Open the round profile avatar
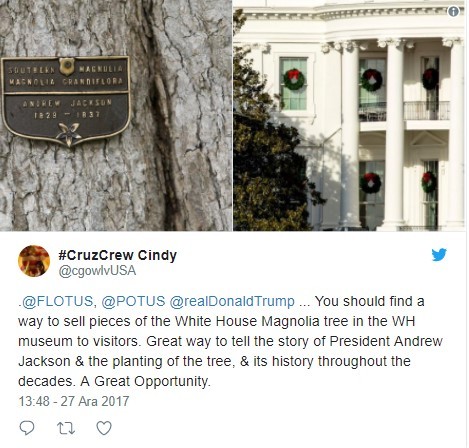Image resolution: width=469 pixels, height=448 pixels. click(34, 261)
